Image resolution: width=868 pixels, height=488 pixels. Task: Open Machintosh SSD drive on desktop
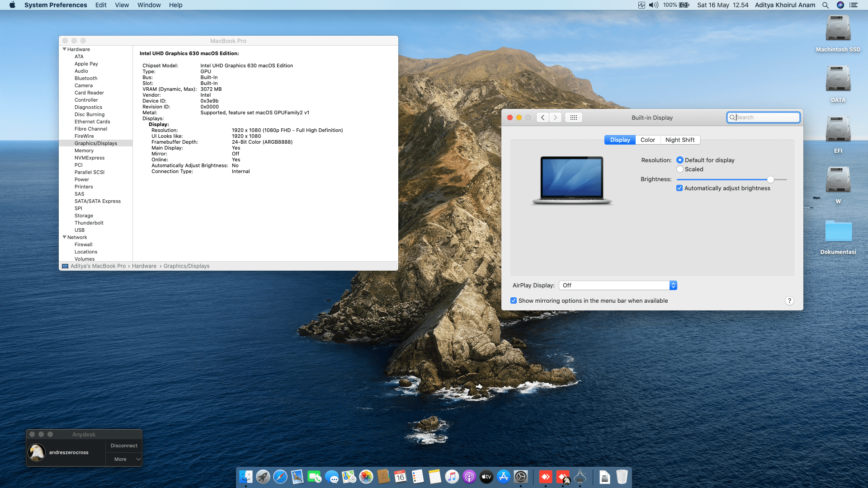pos(838,29)
